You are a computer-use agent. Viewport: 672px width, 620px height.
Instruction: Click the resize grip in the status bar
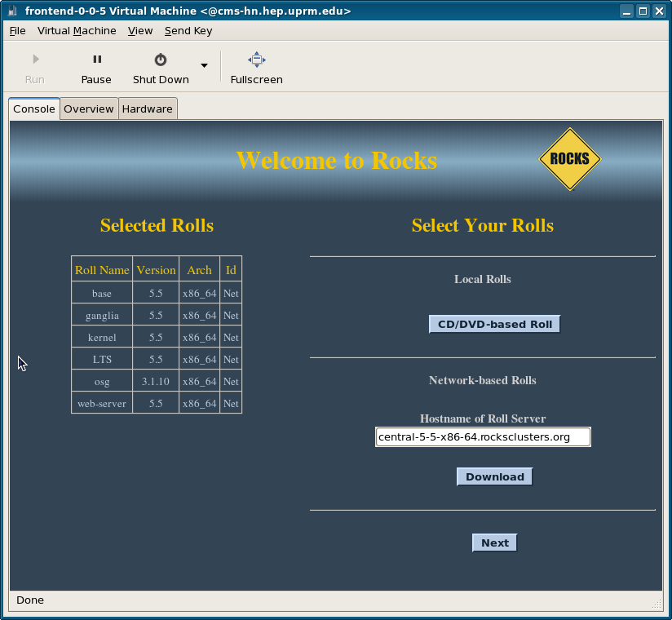[x=657, y=604]
